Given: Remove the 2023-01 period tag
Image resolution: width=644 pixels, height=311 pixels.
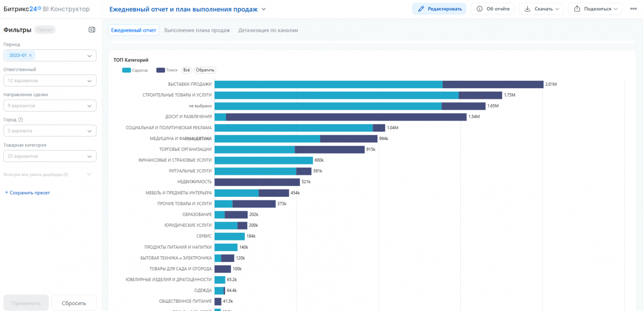Looking at the screenshot, I should coord(30,56).
